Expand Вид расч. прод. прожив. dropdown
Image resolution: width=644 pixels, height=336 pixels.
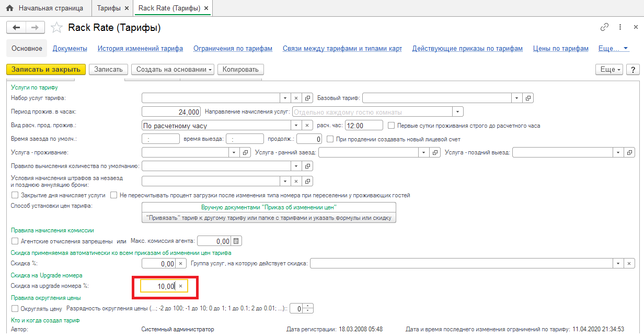pyautogui.click(x=296, y=126)
